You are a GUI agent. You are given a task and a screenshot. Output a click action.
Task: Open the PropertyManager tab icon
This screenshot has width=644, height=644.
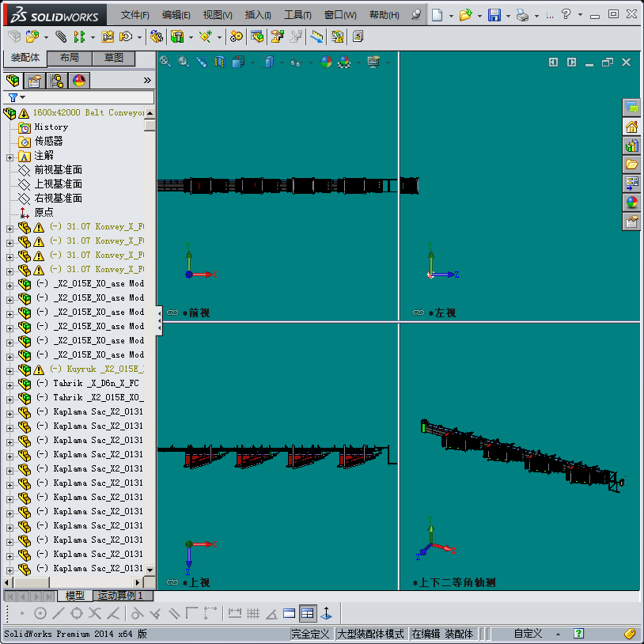(35, 81)
